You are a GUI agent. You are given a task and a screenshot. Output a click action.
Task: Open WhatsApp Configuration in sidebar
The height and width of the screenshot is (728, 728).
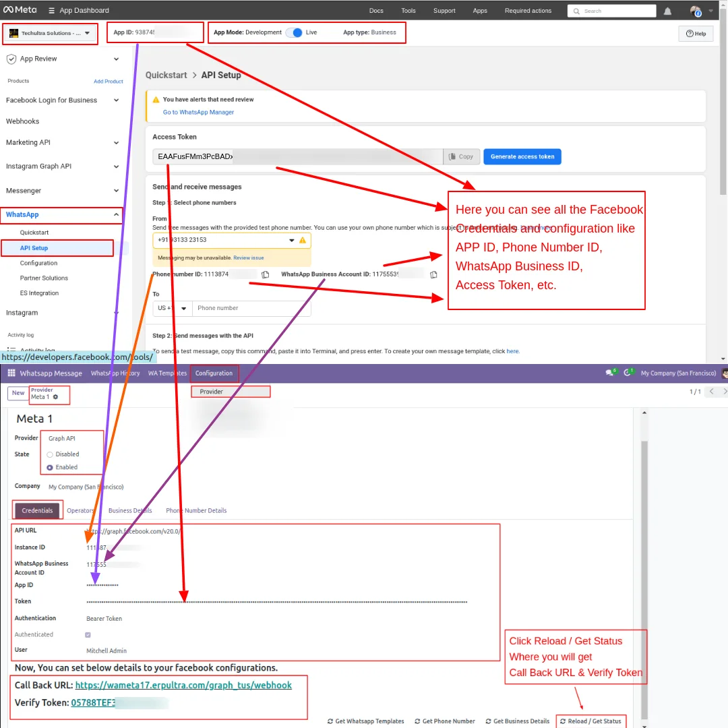coord(38,264)
